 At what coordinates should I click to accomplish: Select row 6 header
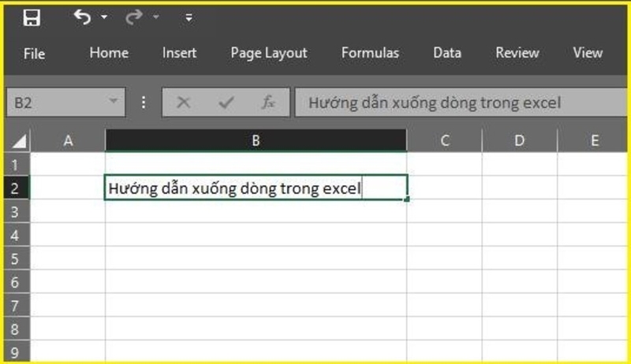pos(17,281)
